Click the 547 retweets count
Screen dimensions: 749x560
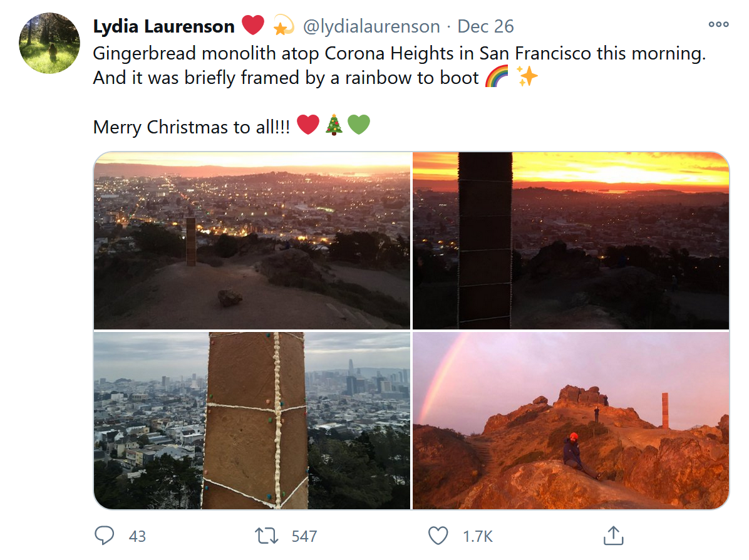point(304,536)
